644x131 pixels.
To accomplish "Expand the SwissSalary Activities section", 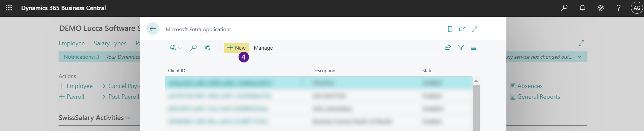I will (x=94, y=118).
